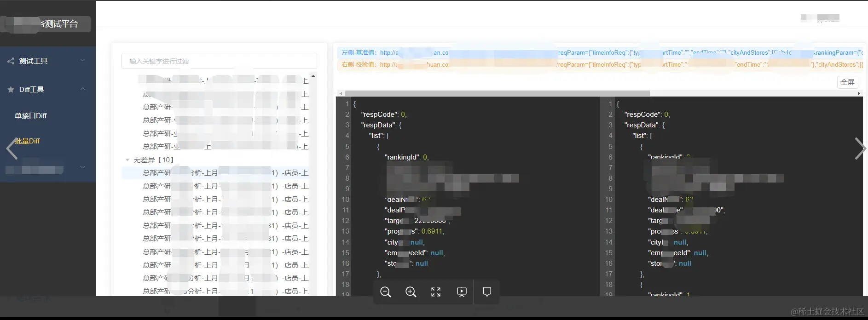Click the 全屏 fullscreen button
Image resolution: width=868 pixels, height=320 pixels.
click(847, 82)
